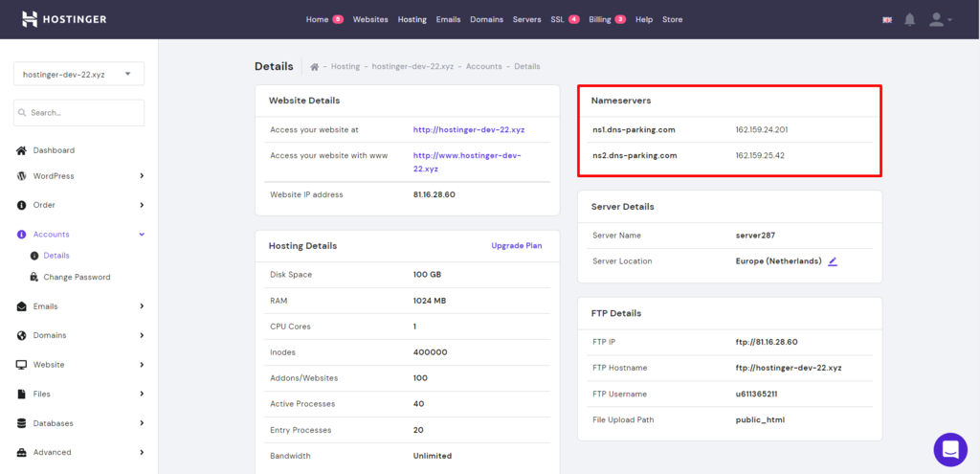
Task: Click the Files document icon
Action: [x=21, y=394]
